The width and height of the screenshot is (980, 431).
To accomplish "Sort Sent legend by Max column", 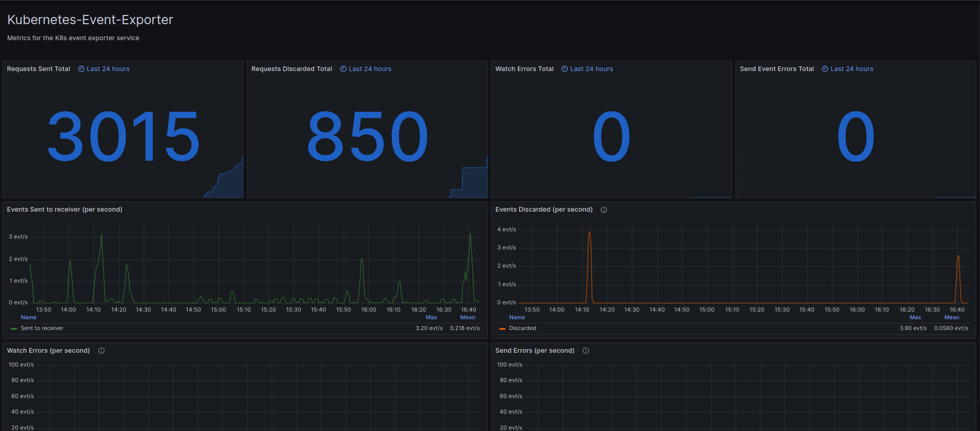I will (x=431, y=318).
